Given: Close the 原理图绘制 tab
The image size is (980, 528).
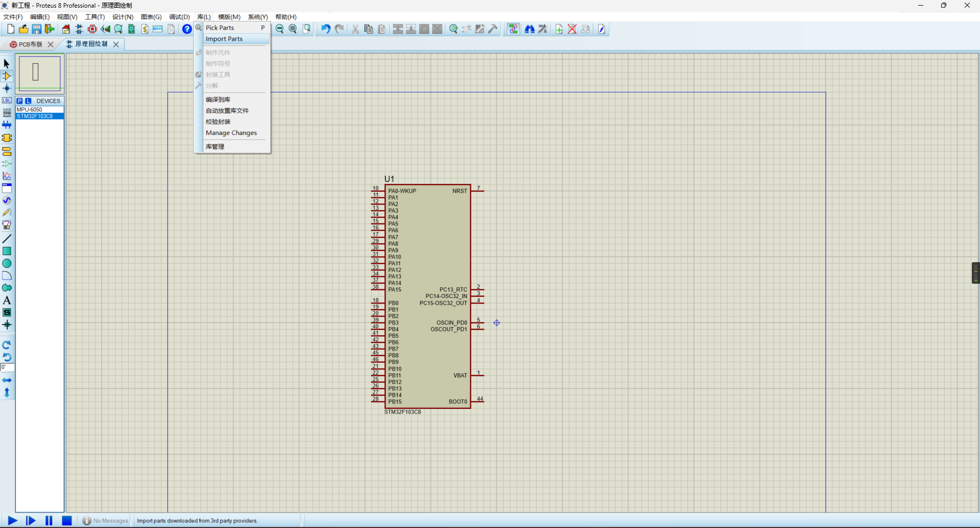Looking at the screenshot, I should click(116, 44).
